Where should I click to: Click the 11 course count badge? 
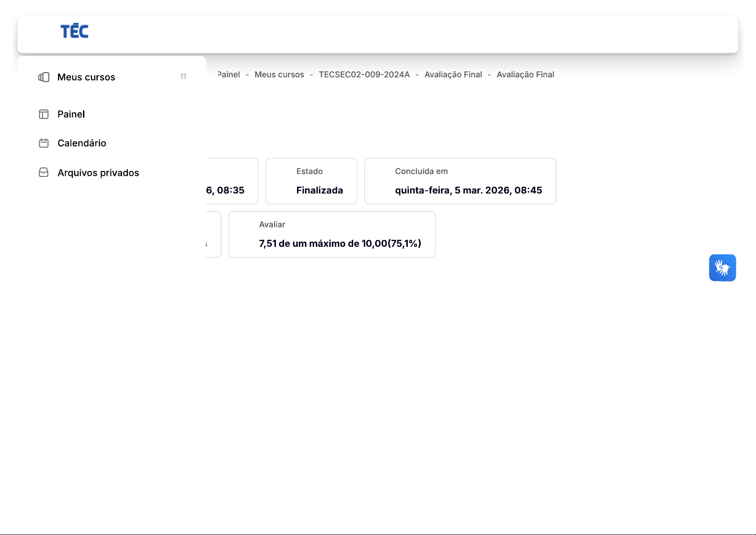(183, 77)
